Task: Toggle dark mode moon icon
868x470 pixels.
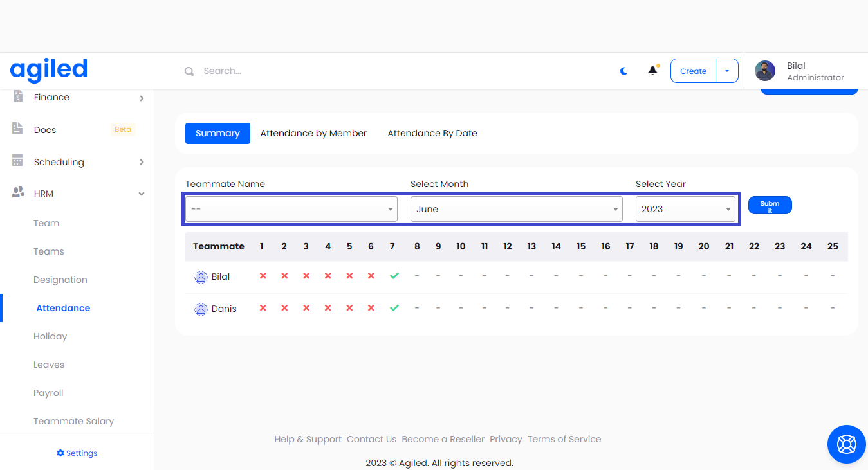Action: (x=623, y=71)
